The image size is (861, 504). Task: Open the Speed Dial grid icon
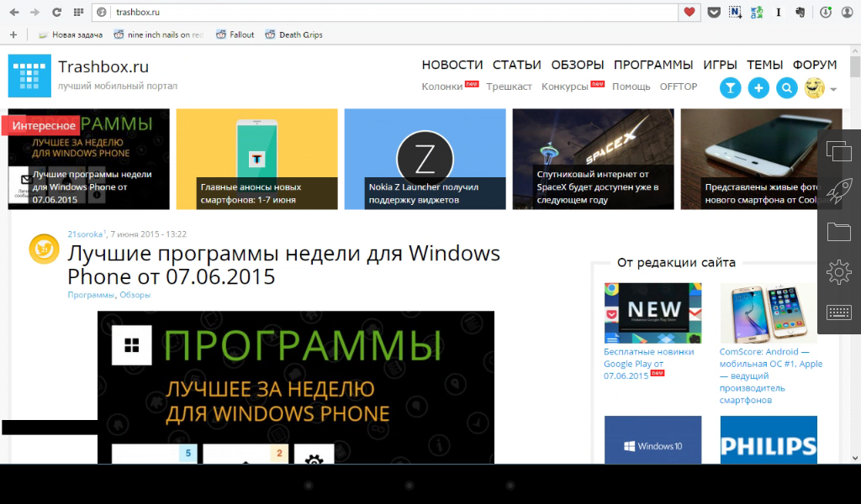78,12
